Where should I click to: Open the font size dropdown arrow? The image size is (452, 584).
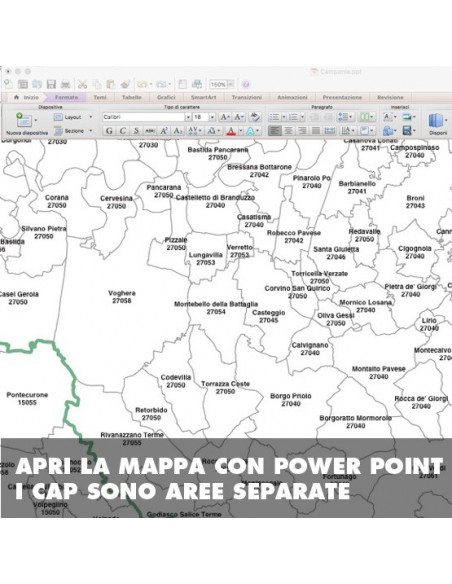click(x=212, y=117)
